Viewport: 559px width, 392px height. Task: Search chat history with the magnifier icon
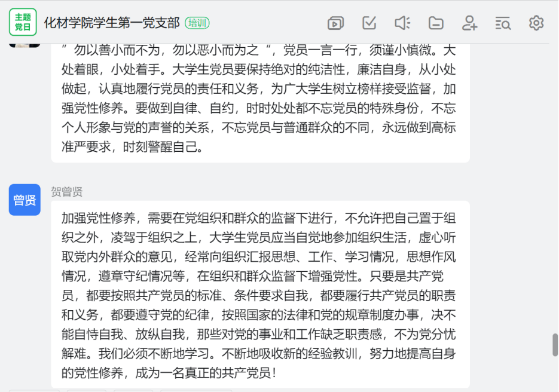pyautogui.click(x=503, y=23)
